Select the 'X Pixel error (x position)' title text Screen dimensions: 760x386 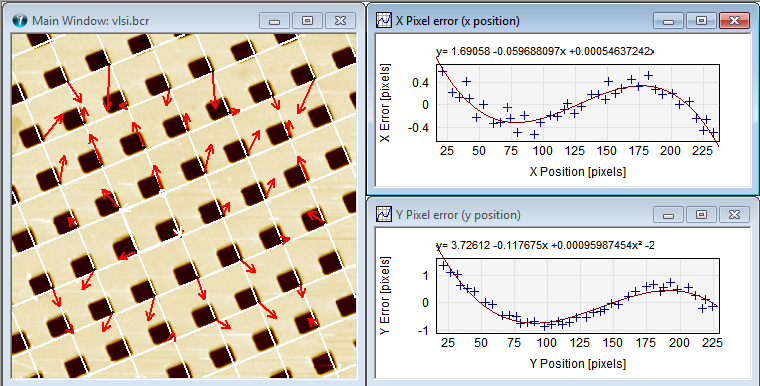tap(458, 21)
